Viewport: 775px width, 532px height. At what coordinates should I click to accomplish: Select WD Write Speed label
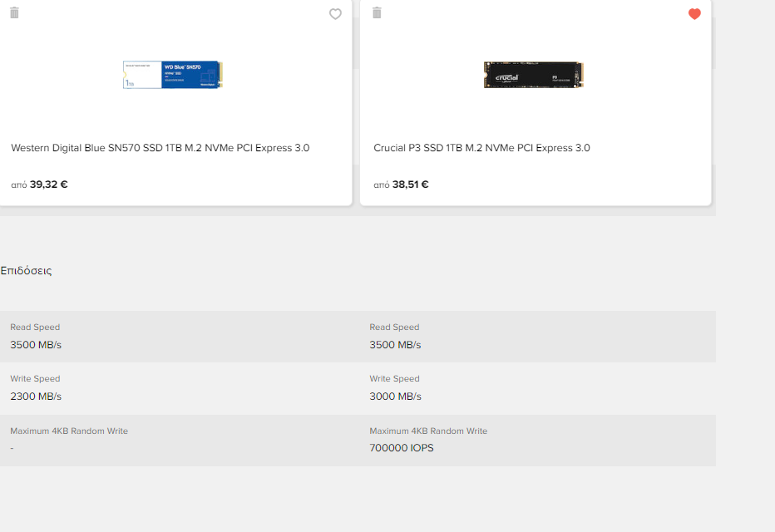(x=35, y=378)
